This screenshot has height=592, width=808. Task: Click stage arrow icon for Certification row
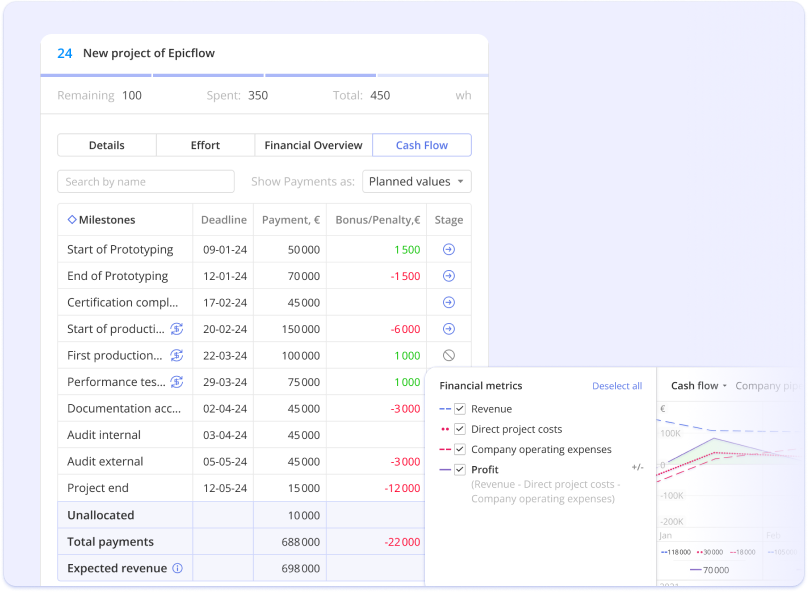coord(449,302)
